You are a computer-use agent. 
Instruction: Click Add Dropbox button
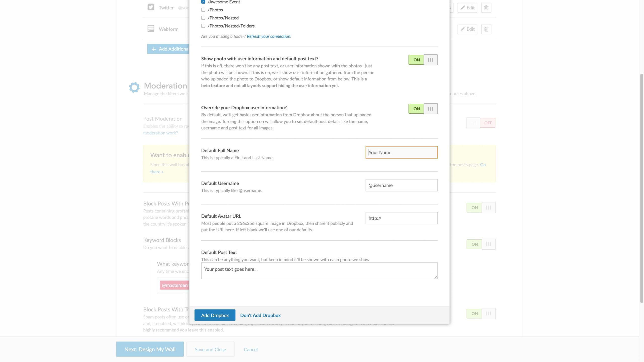tap(215, 315)
